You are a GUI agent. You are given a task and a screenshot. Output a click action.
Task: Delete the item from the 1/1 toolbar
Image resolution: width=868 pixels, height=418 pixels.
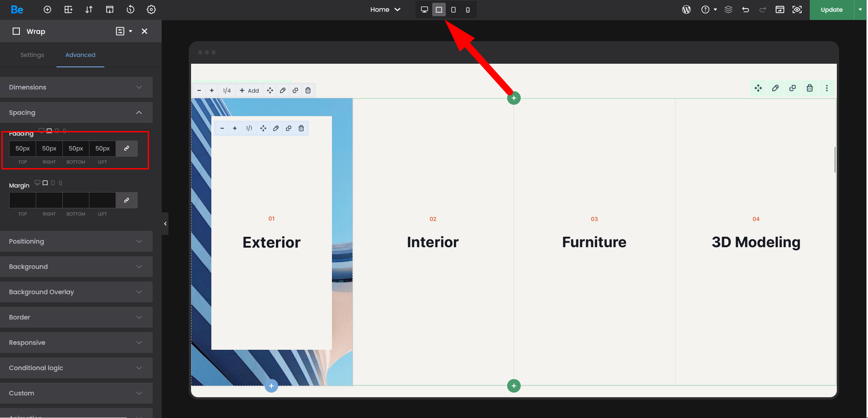(301, 128)
